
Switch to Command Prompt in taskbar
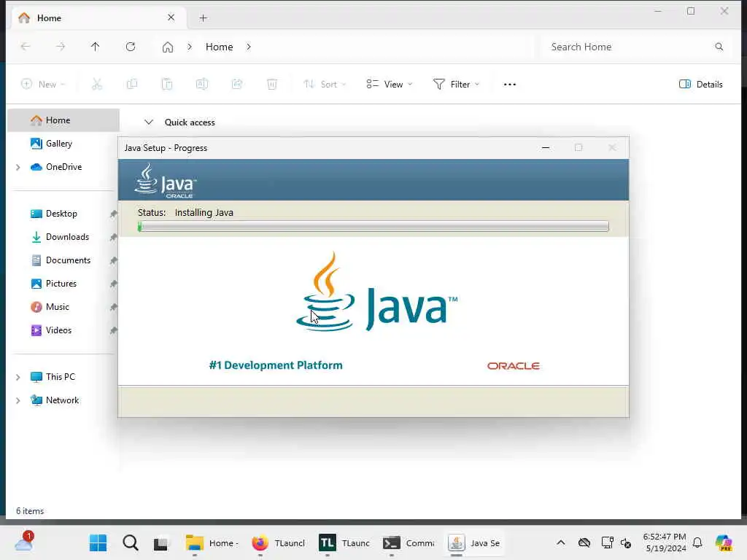coord(409,542)
